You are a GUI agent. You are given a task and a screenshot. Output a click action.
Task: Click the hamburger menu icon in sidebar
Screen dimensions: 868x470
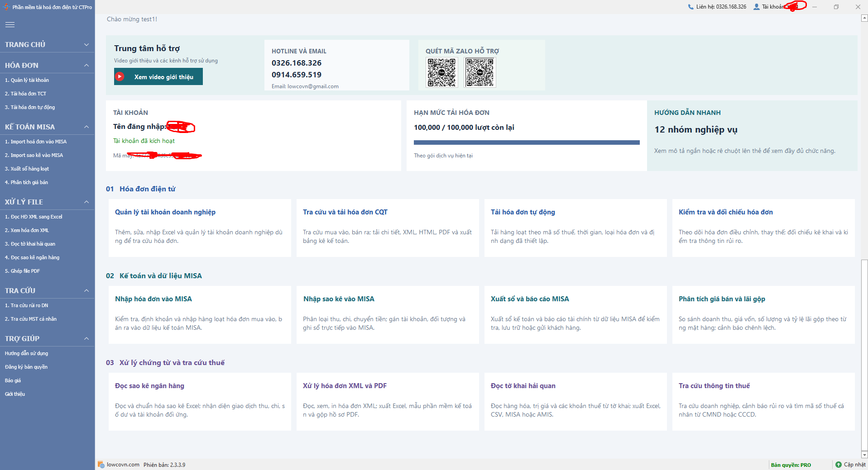10,25
